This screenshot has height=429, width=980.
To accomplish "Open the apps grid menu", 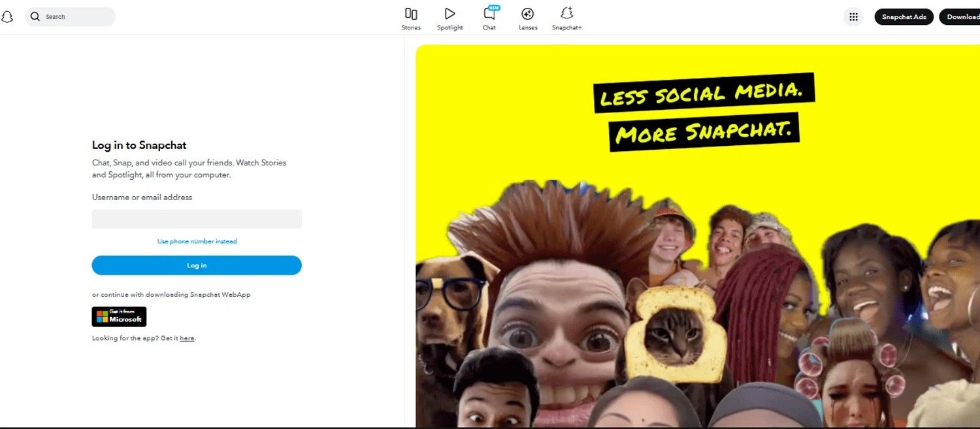I will point(853,17).
